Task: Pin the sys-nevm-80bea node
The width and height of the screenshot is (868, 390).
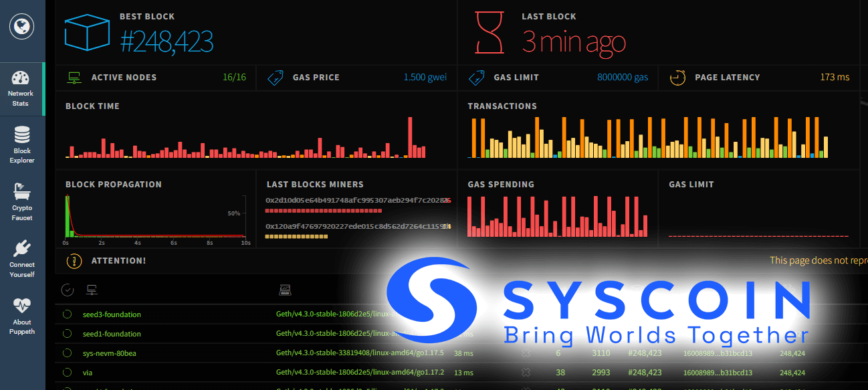Action: (67, 353)
